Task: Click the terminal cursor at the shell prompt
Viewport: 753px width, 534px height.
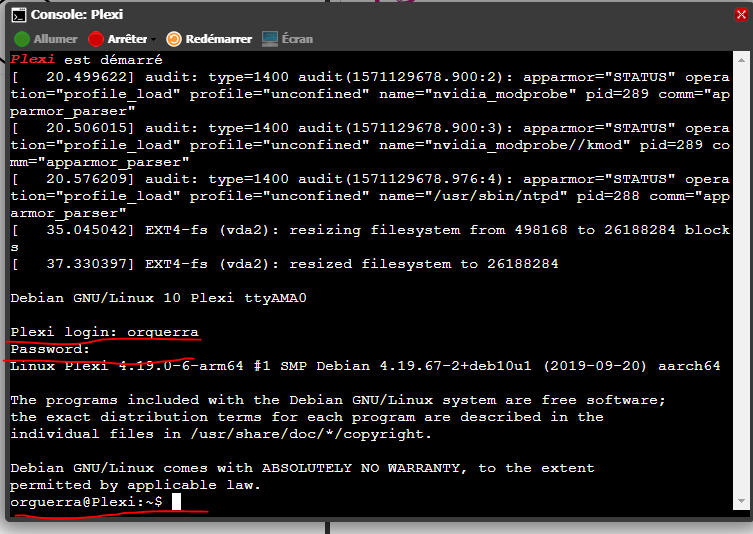Action: click(176, 501)
